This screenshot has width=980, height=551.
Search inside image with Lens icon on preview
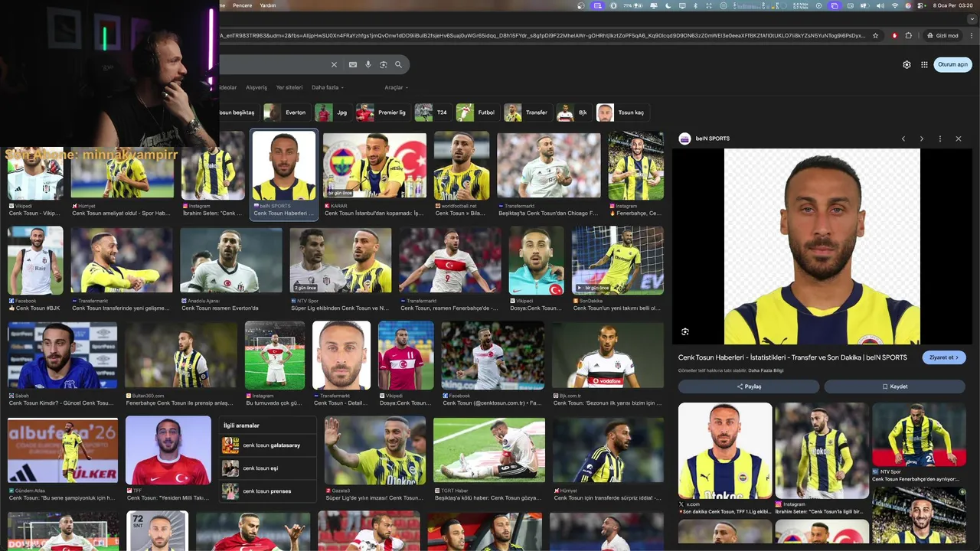[x=685, y=331]
